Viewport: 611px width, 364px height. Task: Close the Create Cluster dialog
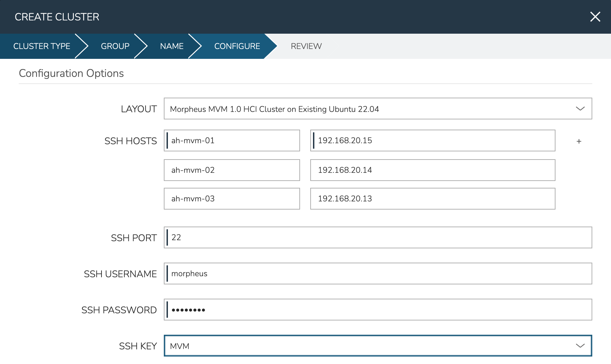(595, 17)
